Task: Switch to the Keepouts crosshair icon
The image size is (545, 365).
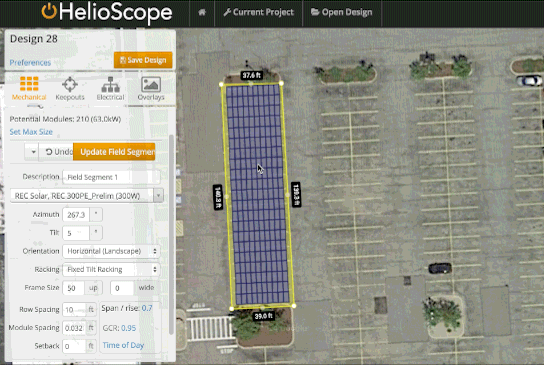Action: (x=70, y=84)
